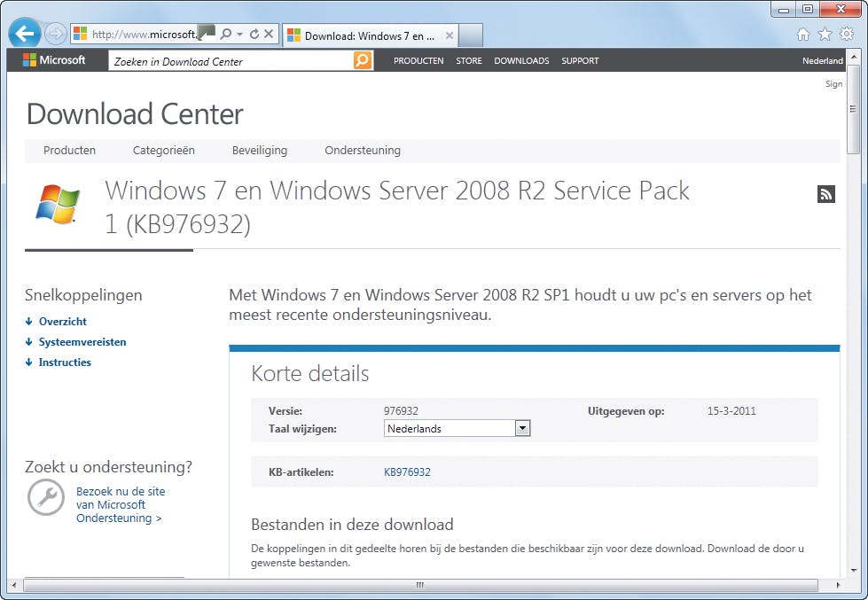The height and width of the screenshot is (600, 868).
Task: Open the KB976932 article link
Action: 407,472
